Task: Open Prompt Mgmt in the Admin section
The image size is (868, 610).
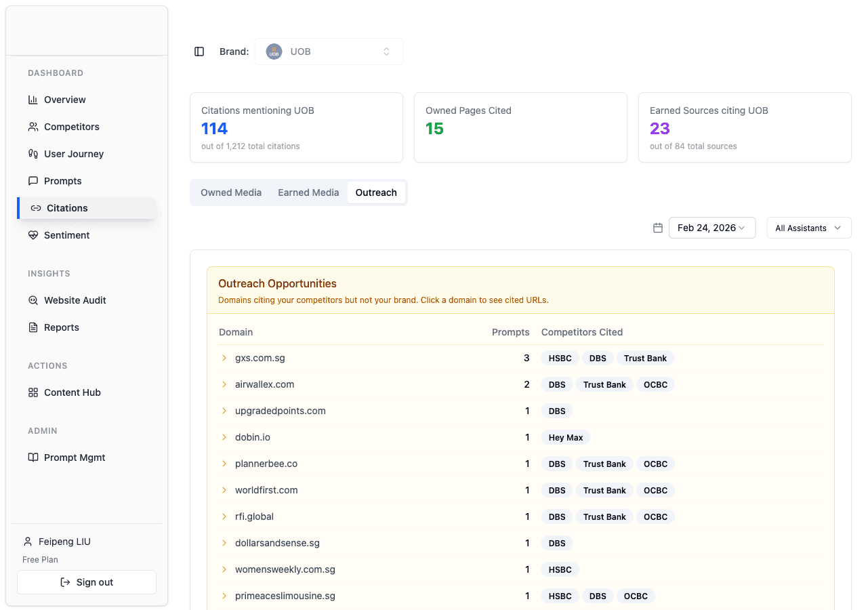Action: [x=73, y=457]
